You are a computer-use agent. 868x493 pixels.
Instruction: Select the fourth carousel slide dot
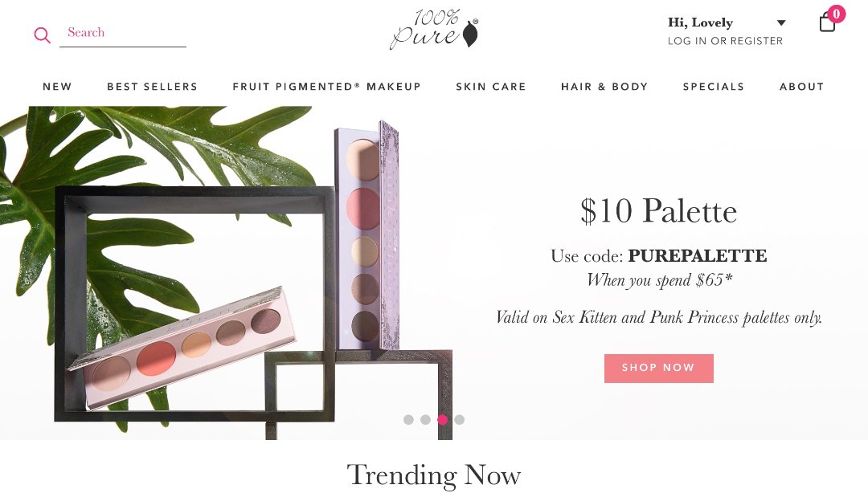[x=460, y=420]
